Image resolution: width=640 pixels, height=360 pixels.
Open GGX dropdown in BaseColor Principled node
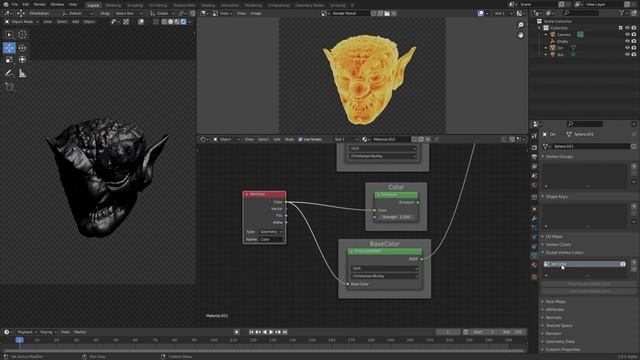[x=384, y=269]
